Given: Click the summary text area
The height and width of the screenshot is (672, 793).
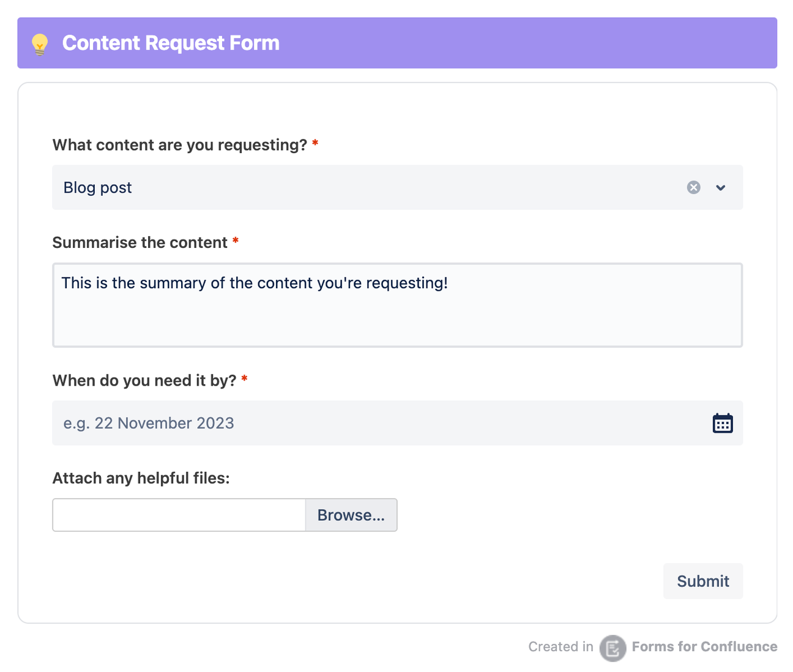Looking at the screenshot, I should tap(398, 305).
